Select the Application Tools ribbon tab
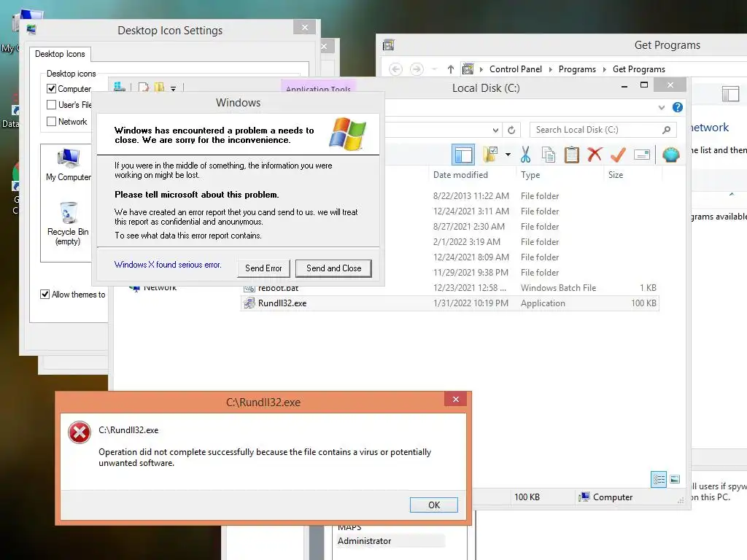The image size is (747, 560). [318, 88]
